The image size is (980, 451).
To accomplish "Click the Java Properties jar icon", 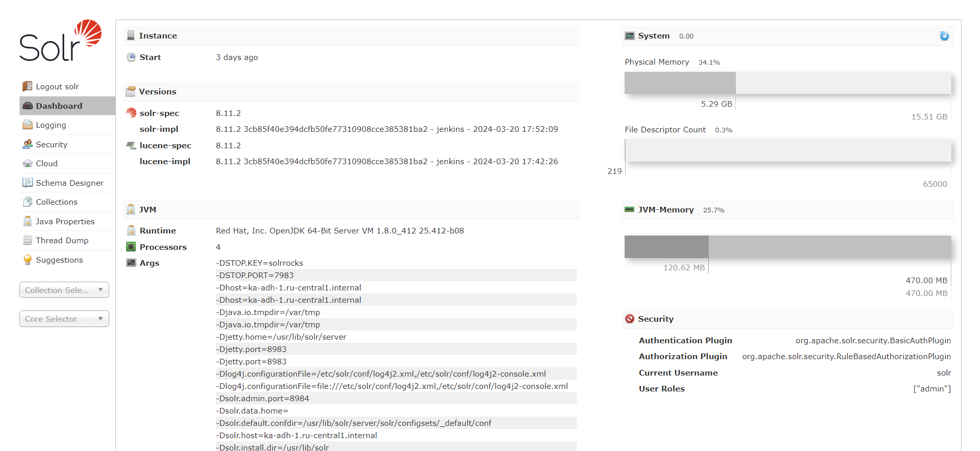I will pos(28,221).
